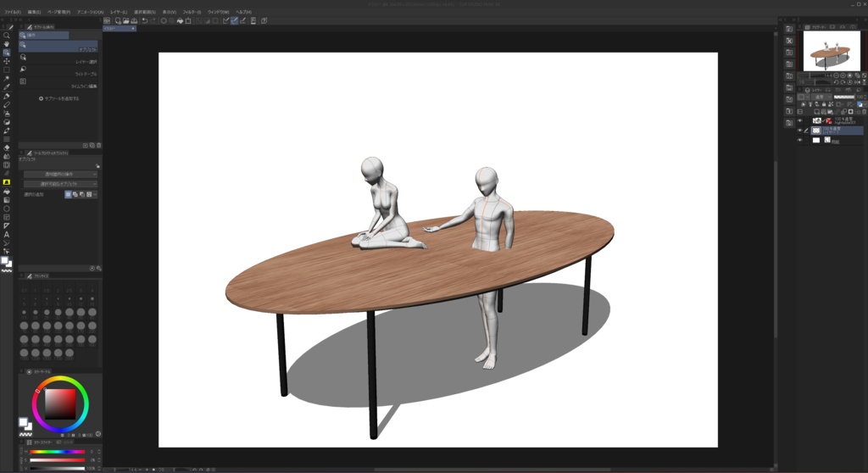Click the Redo arrow in command bar
Image resolution: width=868 pixels, height=473 pixels.
pyautogui.click(x=153, y=20)
